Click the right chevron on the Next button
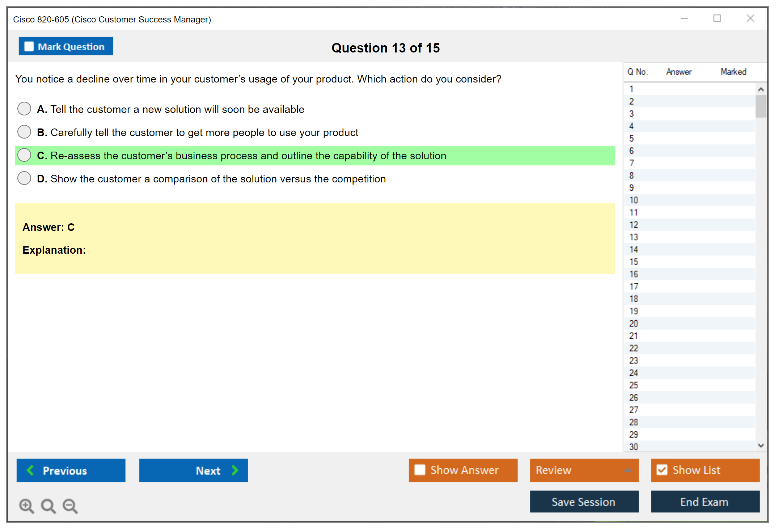Image resolution: width=778 pixels, height=532 pixels. click(235, 470)
